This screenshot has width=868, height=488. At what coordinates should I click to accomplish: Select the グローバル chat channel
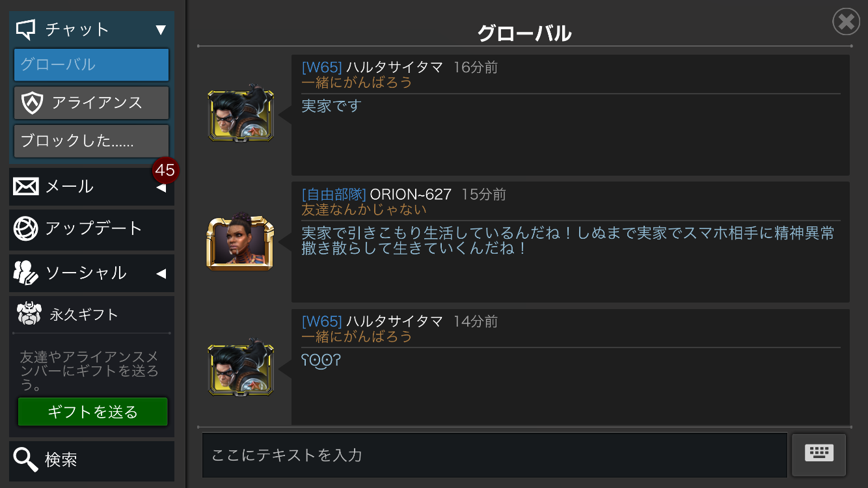click(x=92, y=65)
